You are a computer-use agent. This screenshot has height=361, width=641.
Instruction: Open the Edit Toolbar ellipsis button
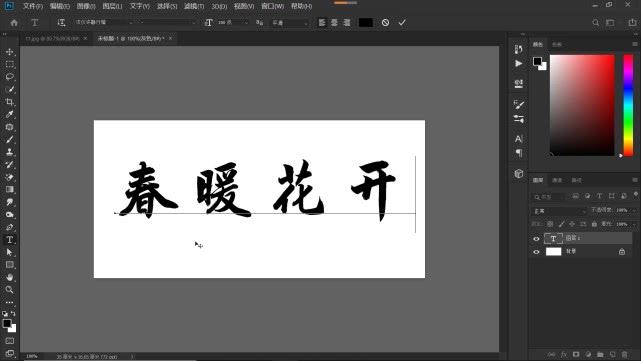tap(9, 303)
